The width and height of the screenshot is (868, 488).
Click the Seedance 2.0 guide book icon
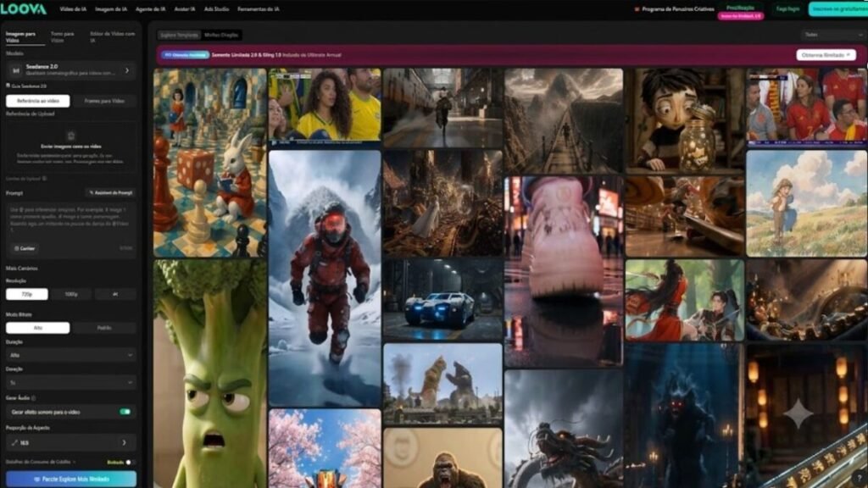pyautogui.click(x=8, y=86)
